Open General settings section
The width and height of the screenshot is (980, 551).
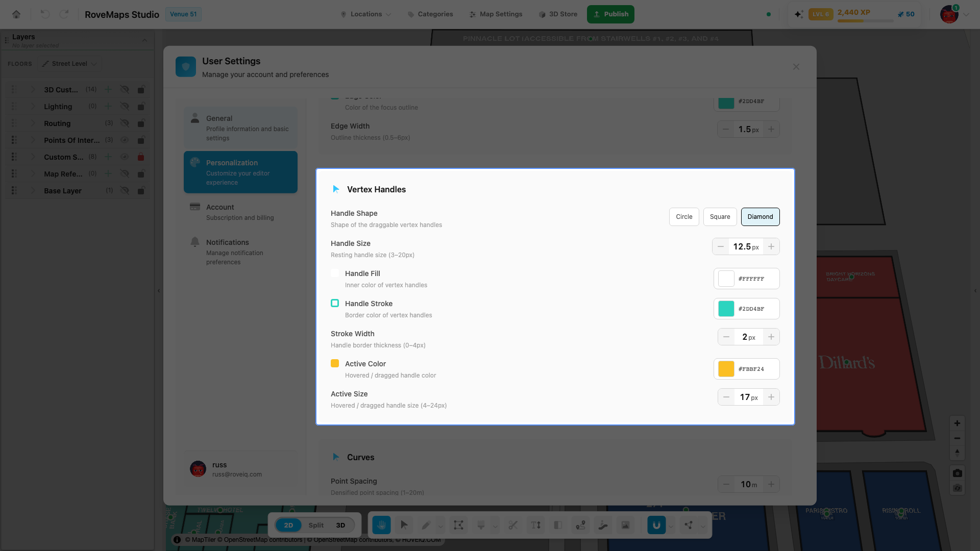[240, 128]
